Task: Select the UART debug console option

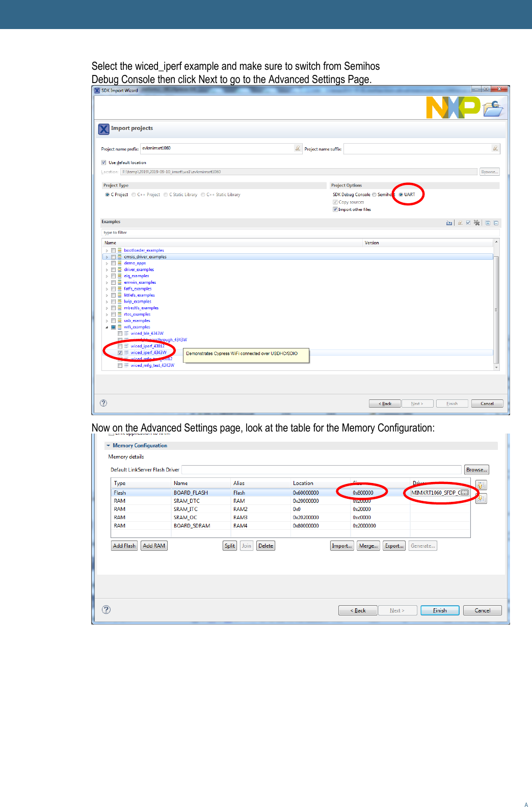Action: pos(401,195)
